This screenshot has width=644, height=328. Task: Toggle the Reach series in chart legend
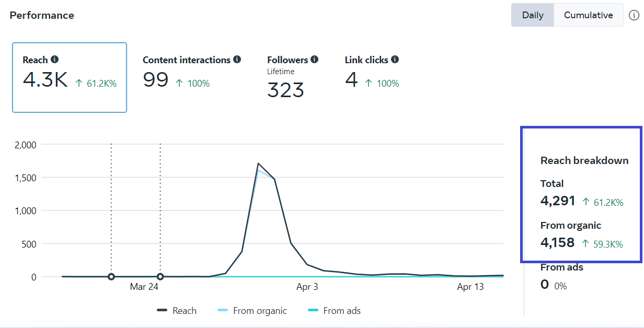[177, 311]
